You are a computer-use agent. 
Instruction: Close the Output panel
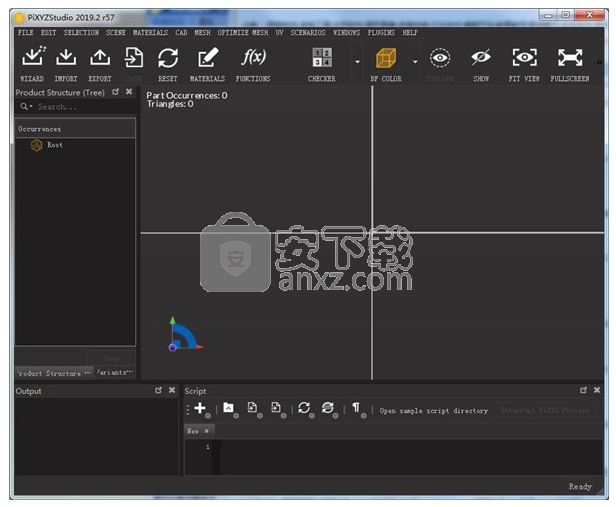tap(172, 390)
